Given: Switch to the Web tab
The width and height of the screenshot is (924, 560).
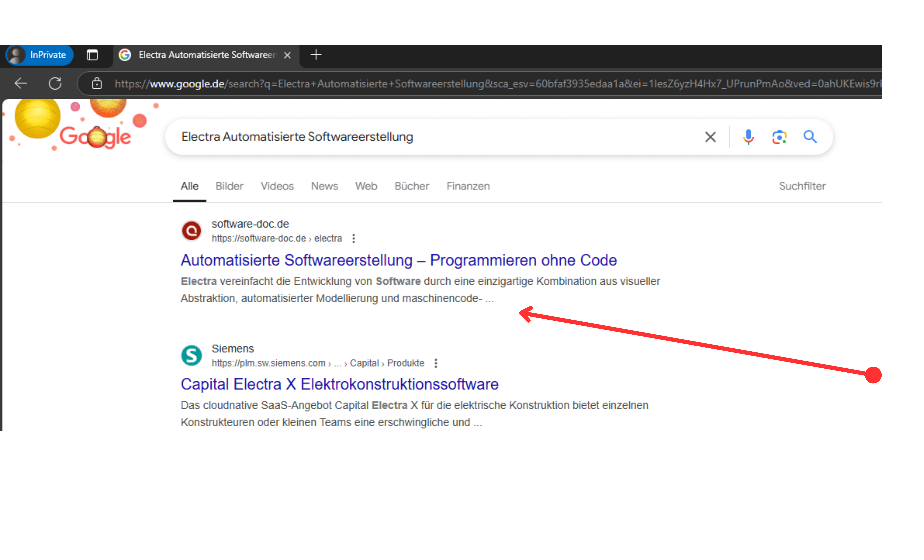Looking at the screenshot, I should pyautogui.click(x=366, y=186).
